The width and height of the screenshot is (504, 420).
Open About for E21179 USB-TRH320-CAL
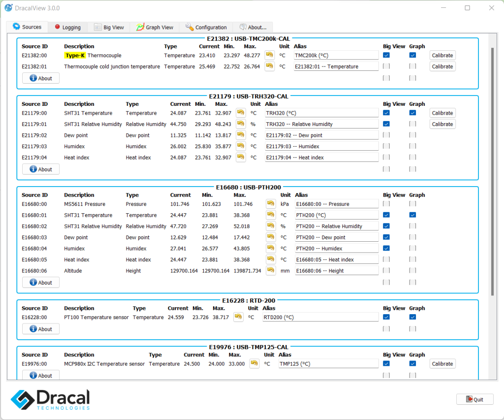click(41, 169)
